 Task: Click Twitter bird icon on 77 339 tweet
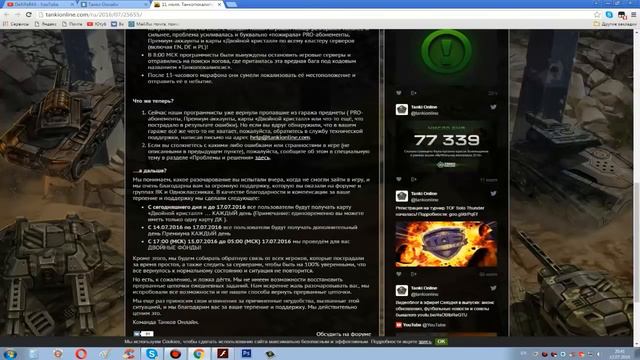[x=493, y=107]
